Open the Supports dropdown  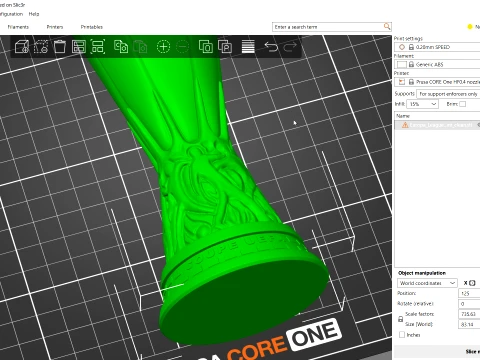pyautogui.click(x=448, y=94)
